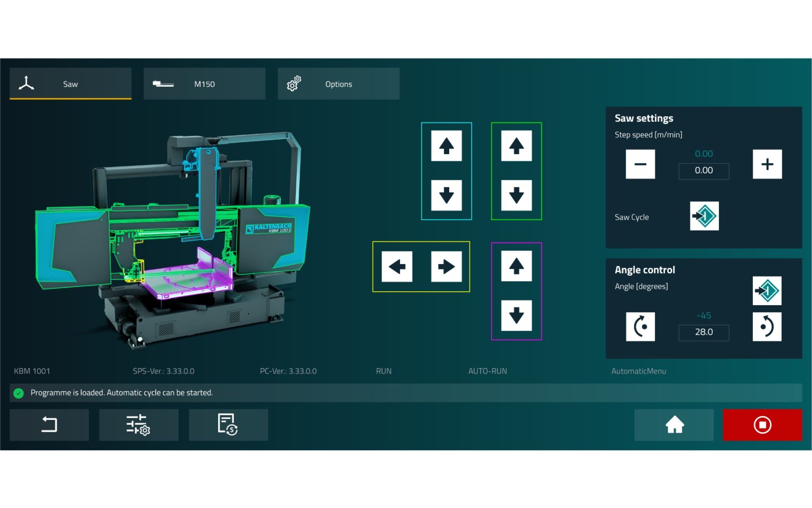Screen dimensions: 812x508
Task: Switch to the M150 tab
Action: [x=204, y=84]
